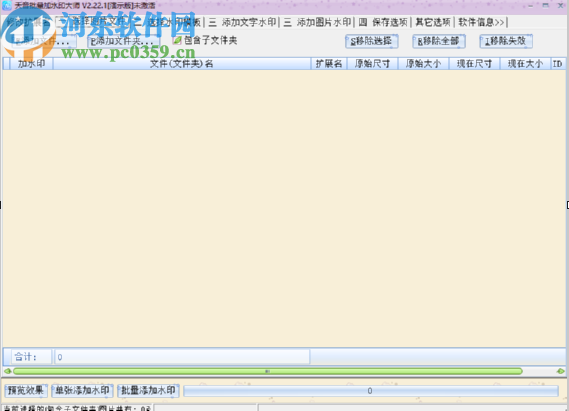The width and height of the screenshot is (569, 411).
Task: Click the app icon in title bar
Action: (7, 5)
